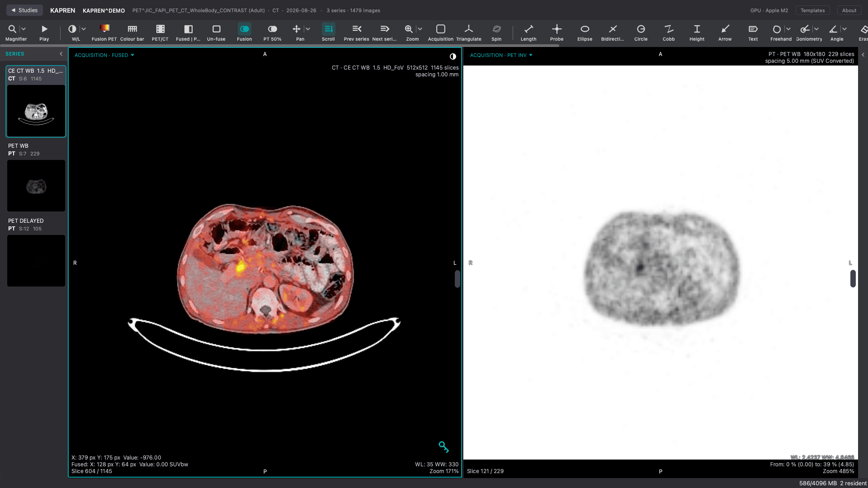
Task: Select the Length measurement tool
Action: (528, 33)
